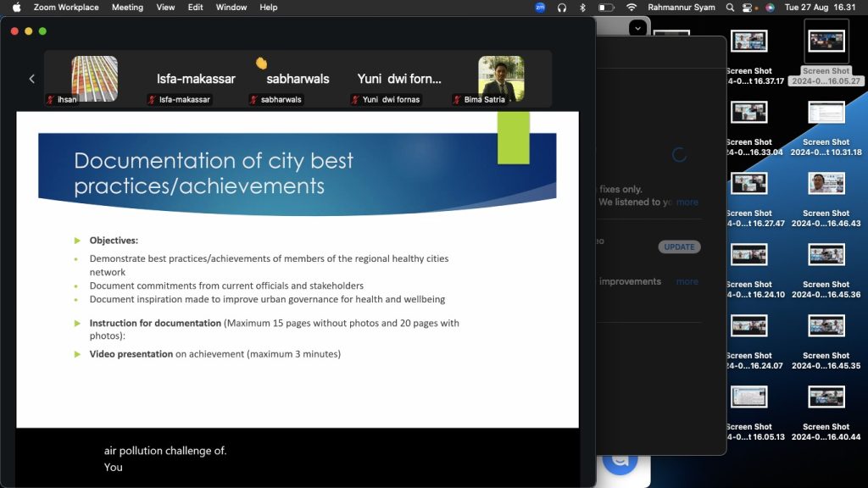Open the Zoom Workplace menu

click(66, 7)
